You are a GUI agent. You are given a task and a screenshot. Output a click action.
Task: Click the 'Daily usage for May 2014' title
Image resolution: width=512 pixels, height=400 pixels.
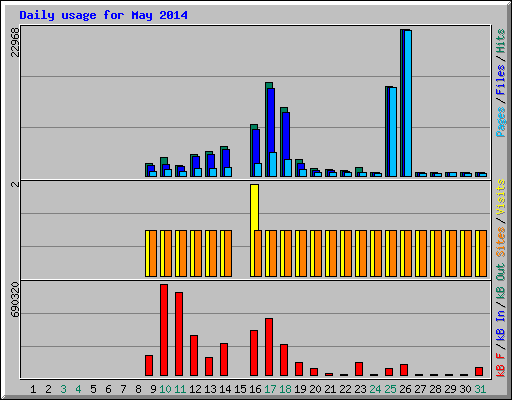click(103, 15)
